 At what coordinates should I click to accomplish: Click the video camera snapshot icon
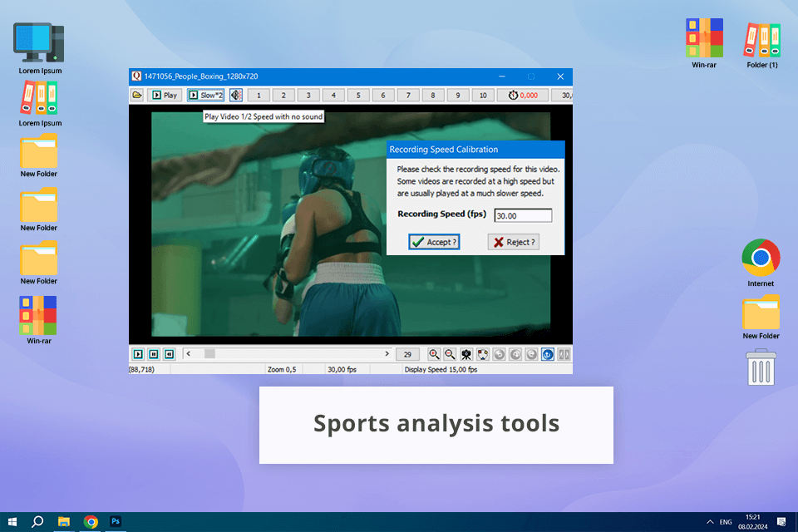point(466,354)
